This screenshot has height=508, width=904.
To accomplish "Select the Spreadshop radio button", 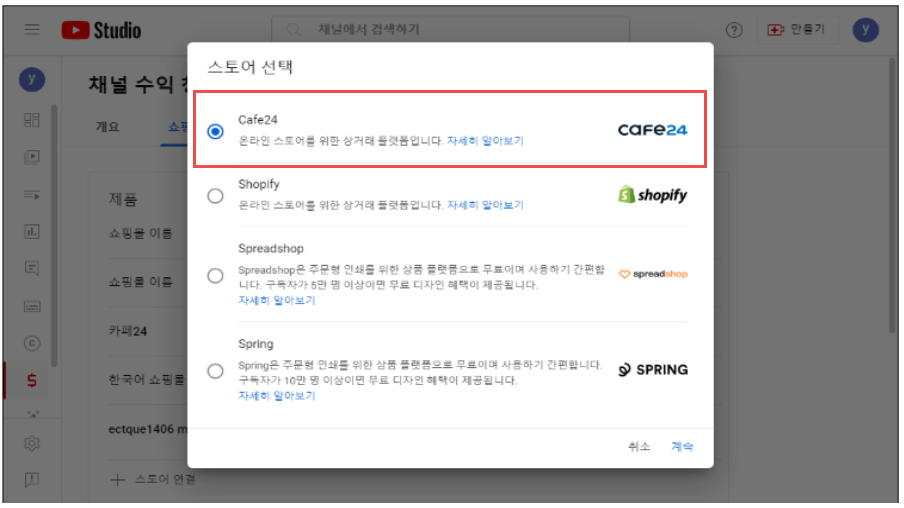I will point(215,276).
